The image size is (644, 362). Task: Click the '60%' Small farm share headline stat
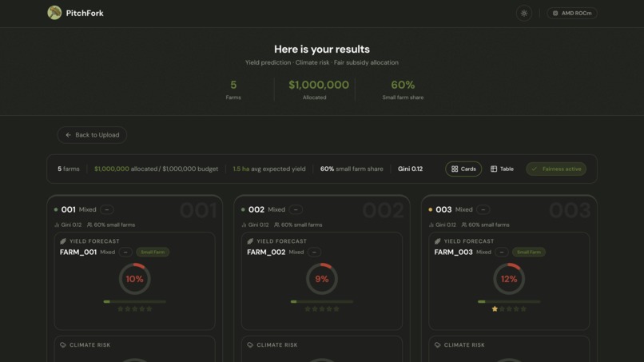pyautogui.click(x=403, y=85)
